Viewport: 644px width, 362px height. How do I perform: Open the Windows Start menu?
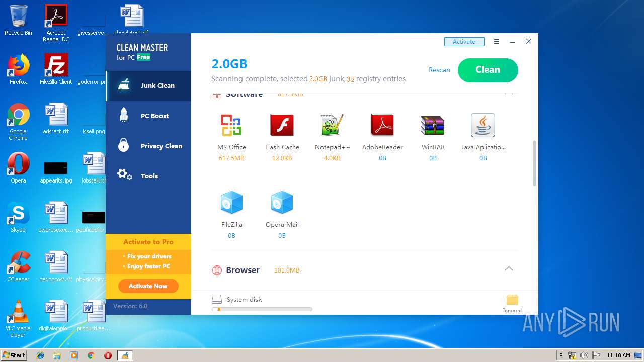pyautogui.click(x=14, y=355)
